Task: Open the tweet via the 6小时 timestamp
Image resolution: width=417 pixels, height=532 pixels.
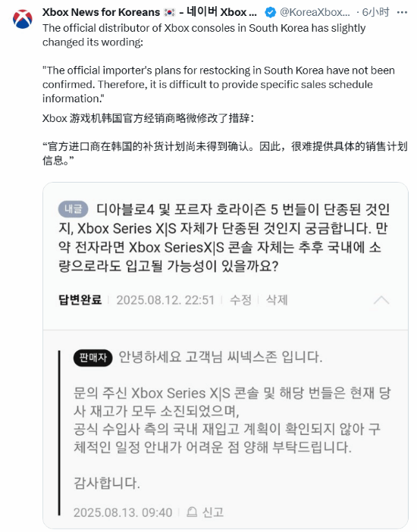Action: point(375,12)
